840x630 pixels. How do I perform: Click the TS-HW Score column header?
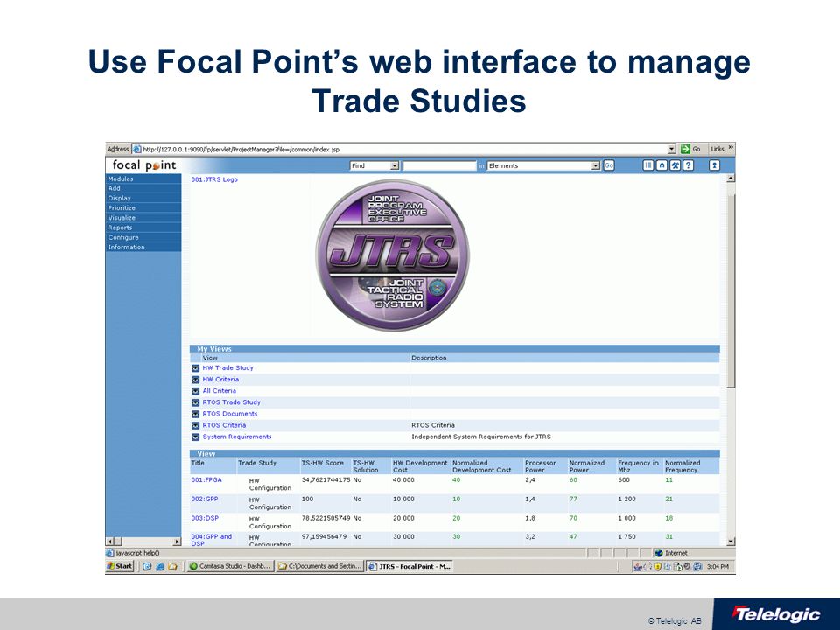click(x=322, y=464)
